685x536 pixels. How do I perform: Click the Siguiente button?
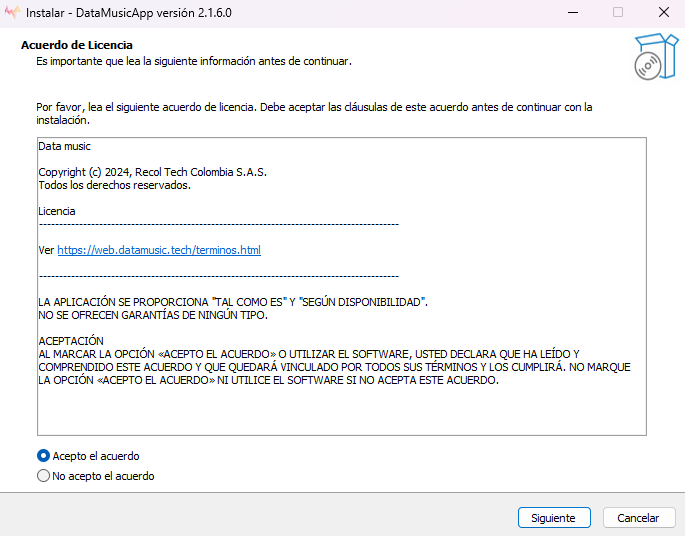(x=554, y=518)
